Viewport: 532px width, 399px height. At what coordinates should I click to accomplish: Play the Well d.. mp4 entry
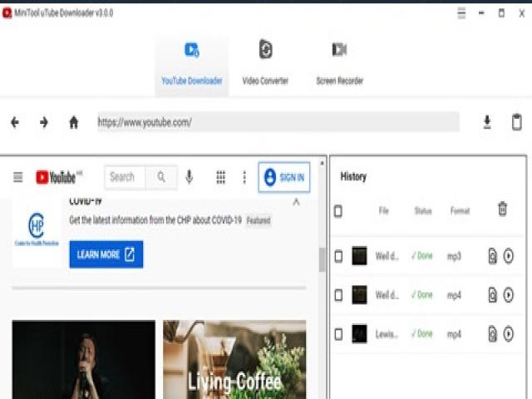tap(508, 295)
